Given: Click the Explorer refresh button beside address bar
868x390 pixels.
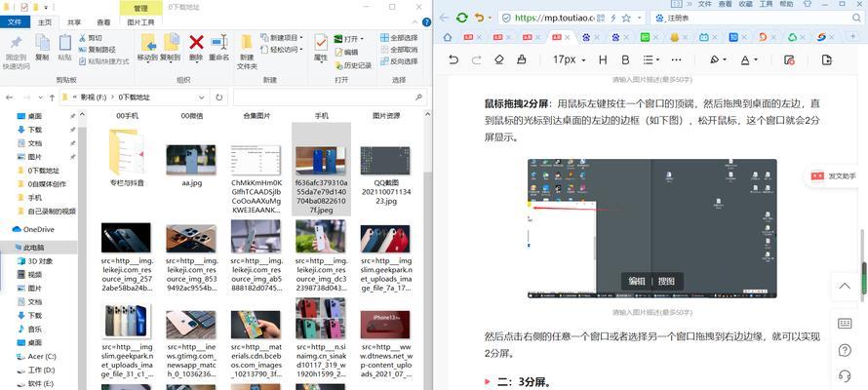Looking at the screenshot, I should pos(219,97).
